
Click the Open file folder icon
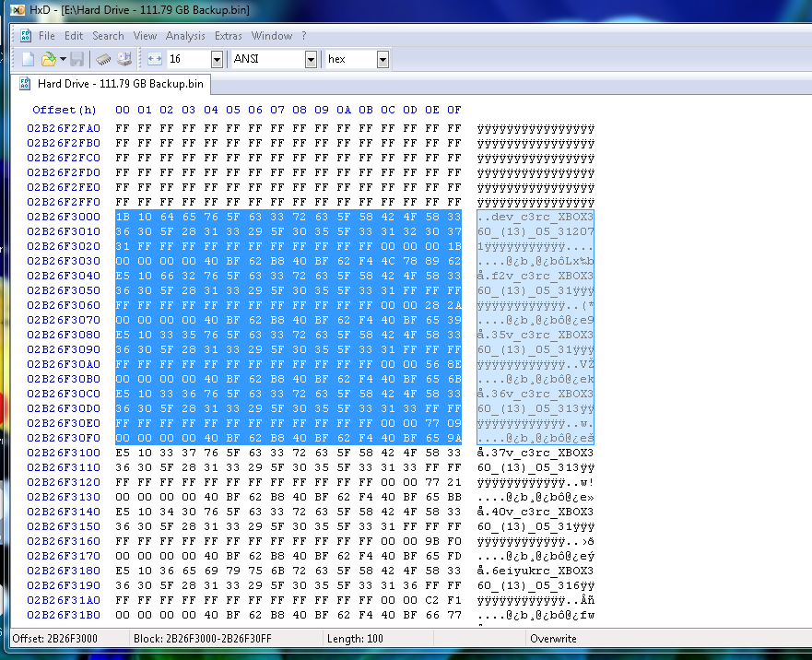pyautogui.click(x=48, y=59)
